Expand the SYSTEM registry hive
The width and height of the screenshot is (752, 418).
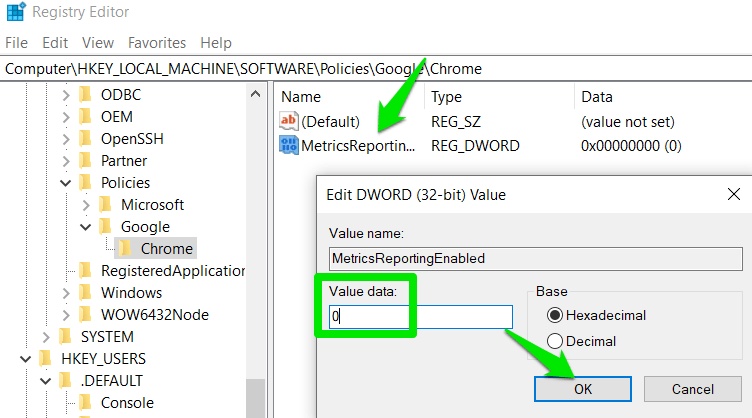(46, 336)
